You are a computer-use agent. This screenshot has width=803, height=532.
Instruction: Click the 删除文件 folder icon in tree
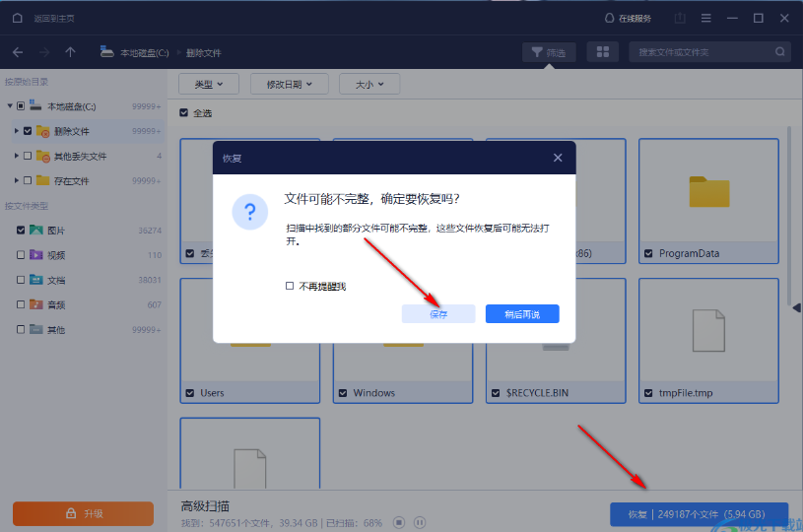[43, 132]
